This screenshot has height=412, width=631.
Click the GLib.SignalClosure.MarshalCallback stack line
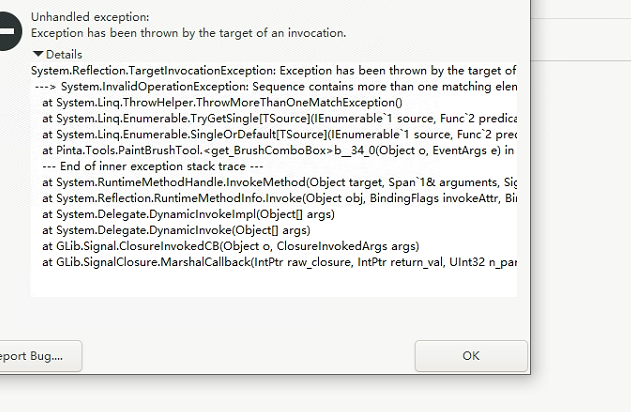tap(279, 262)
